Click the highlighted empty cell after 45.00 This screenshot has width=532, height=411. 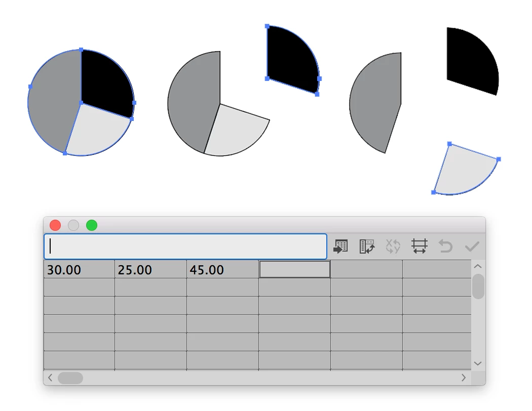(295, 269)
